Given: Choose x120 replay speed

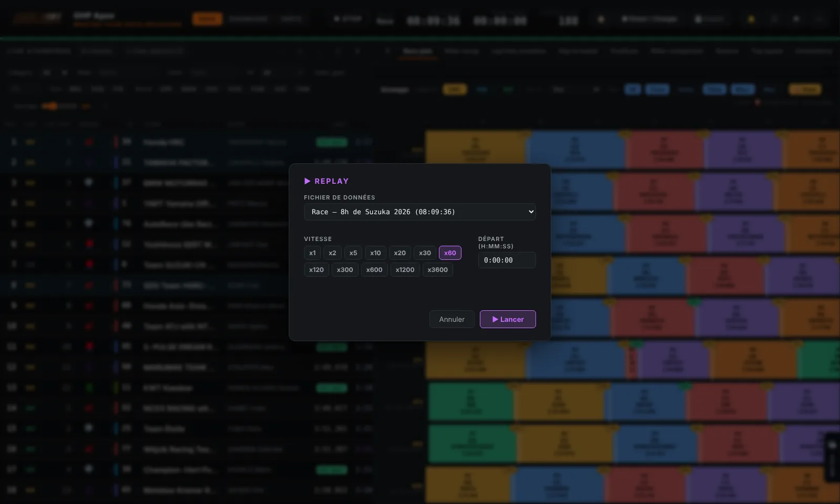Looking at the screenshot, I should 317,270.
